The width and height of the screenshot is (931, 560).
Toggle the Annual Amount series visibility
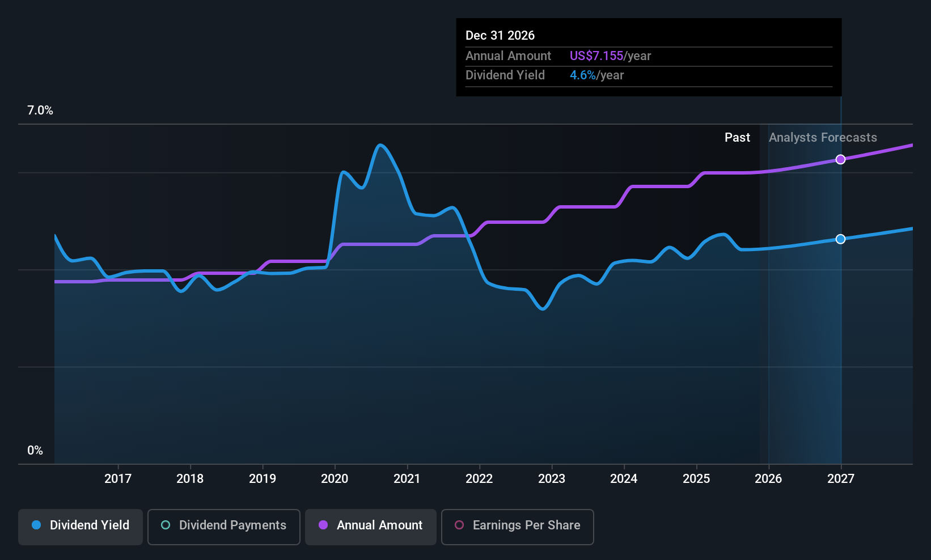370,525
